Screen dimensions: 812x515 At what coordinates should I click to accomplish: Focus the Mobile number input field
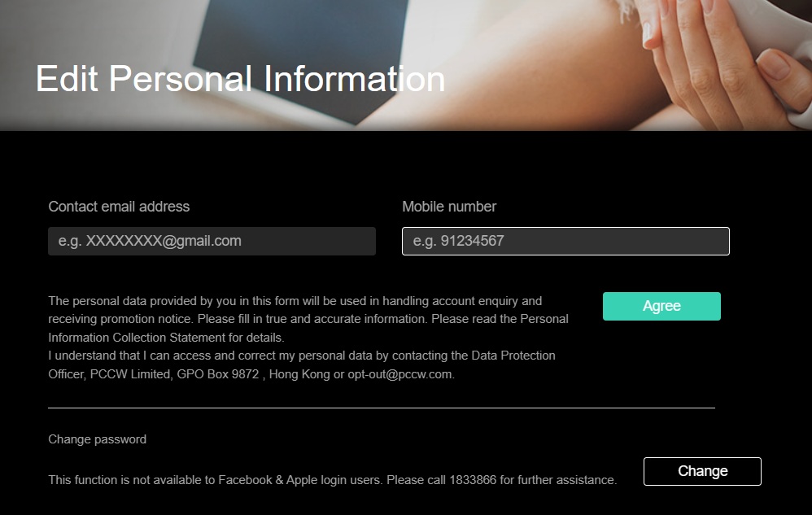click(565, 241)
